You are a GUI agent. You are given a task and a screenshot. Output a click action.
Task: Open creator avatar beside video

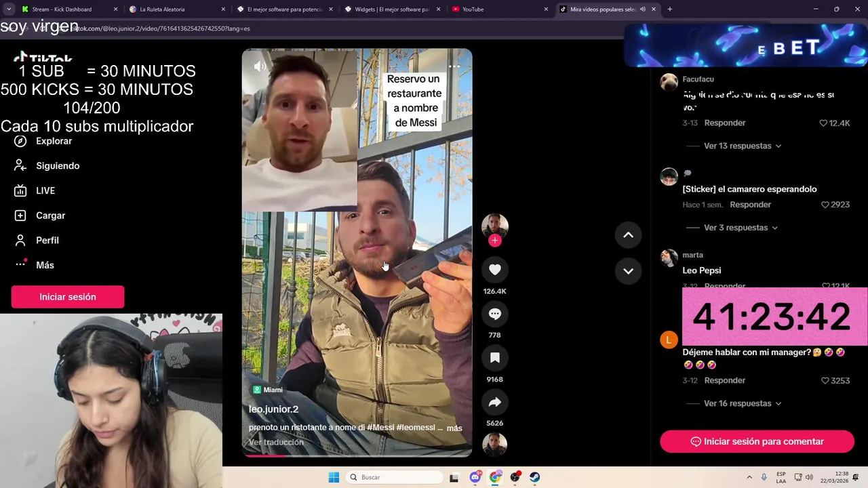(495, 226)
